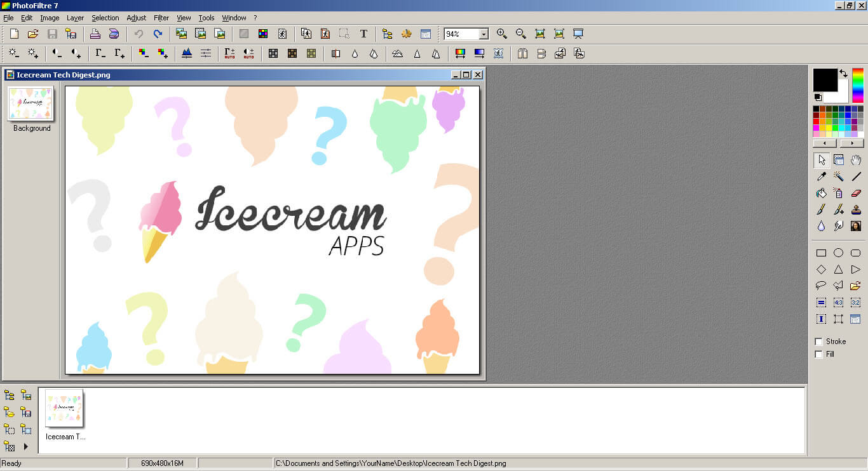Select the Paintbrush tool
The height and width of the screenshot is (471, 868).
point(821,209)
